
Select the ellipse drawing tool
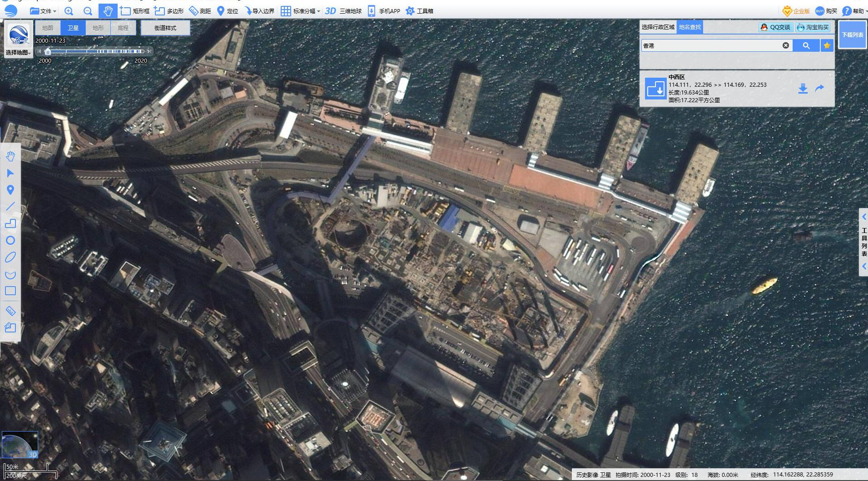click(10, 257)
